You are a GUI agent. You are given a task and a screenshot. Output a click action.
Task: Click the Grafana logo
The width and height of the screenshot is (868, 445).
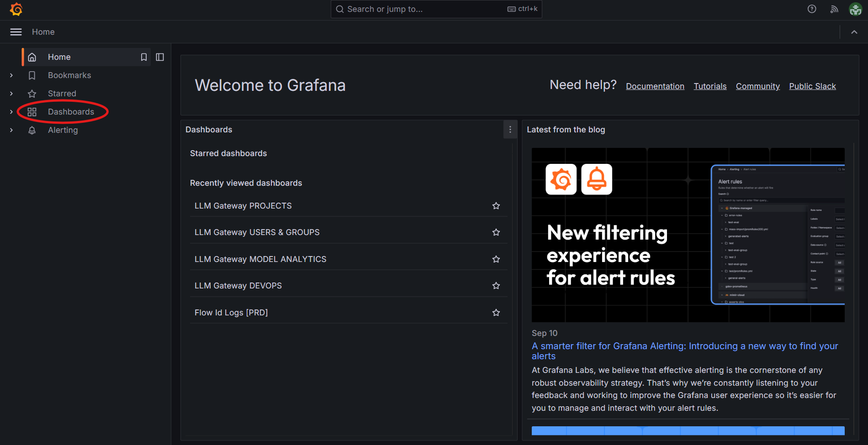point(16,9)
